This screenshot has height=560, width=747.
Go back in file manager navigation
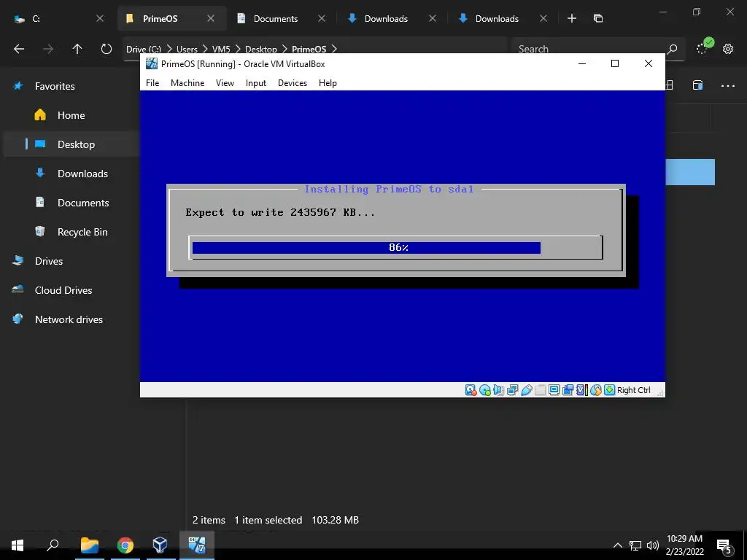pyautogui.click(x=19, y=49)
